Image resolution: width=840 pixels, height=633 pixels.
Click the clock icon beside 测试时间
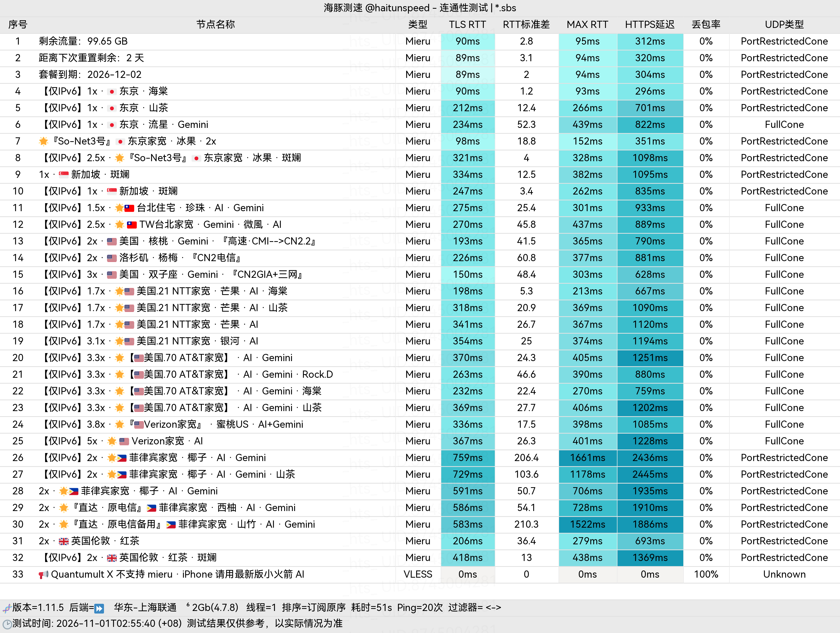click(x=7, y=624)
